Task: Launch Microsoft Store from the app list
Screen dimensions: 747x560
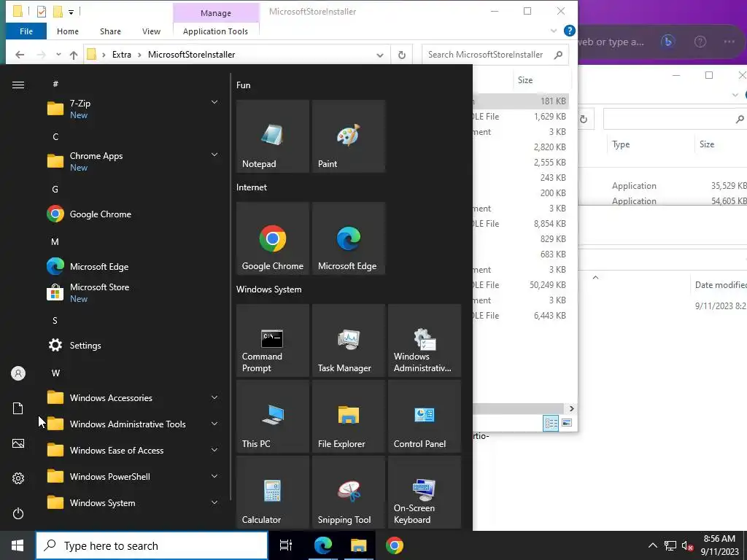Action: (133, 293)
